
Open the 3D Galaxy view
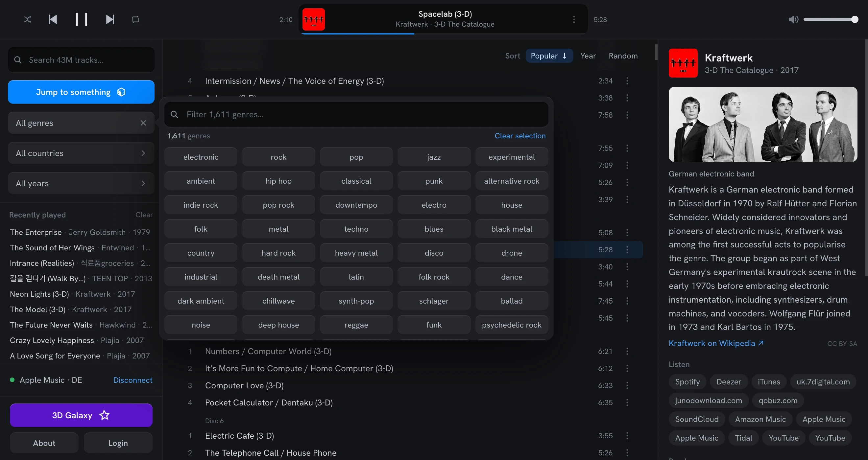click(x=81, y=415)
